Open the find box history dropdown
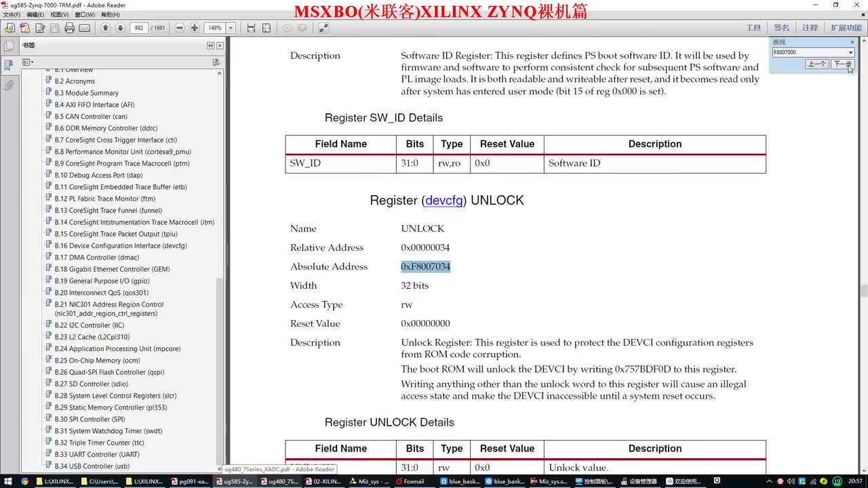 click(850, 52)
